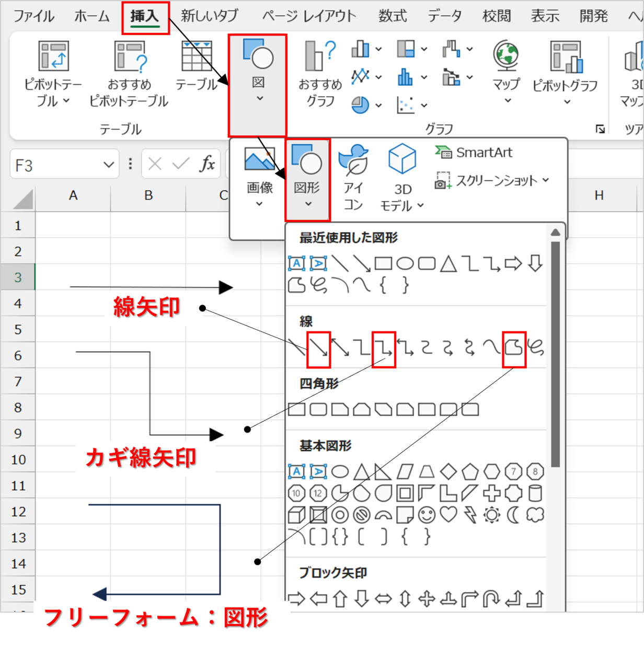Open the スクリーンショット dropdown
644x648 pixels.
(x=492, y=181)
